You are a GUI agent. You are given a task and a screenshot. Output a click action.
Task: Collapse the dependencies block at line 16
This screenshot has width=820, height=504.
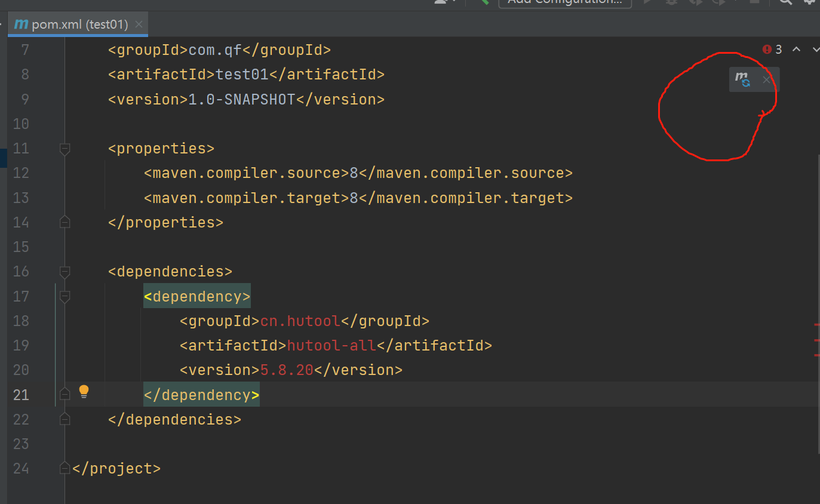(x=65, y=272)
